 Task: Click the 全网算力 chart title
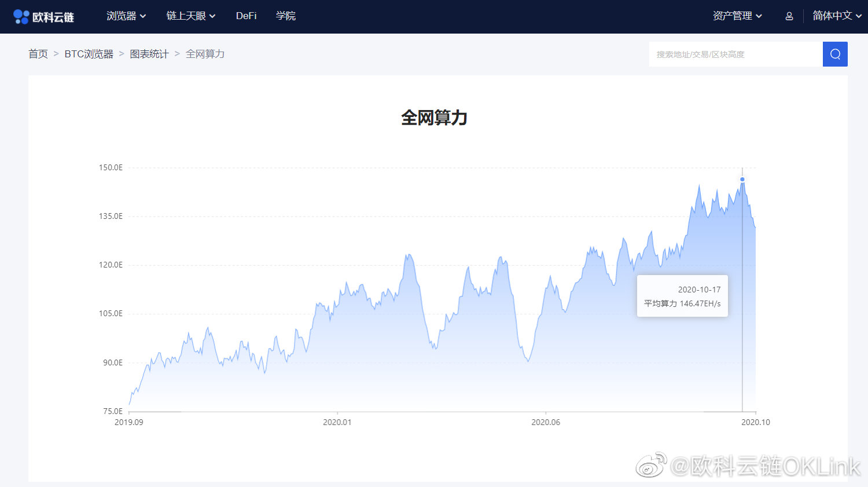pyautogui.click(x=434, y=118)
